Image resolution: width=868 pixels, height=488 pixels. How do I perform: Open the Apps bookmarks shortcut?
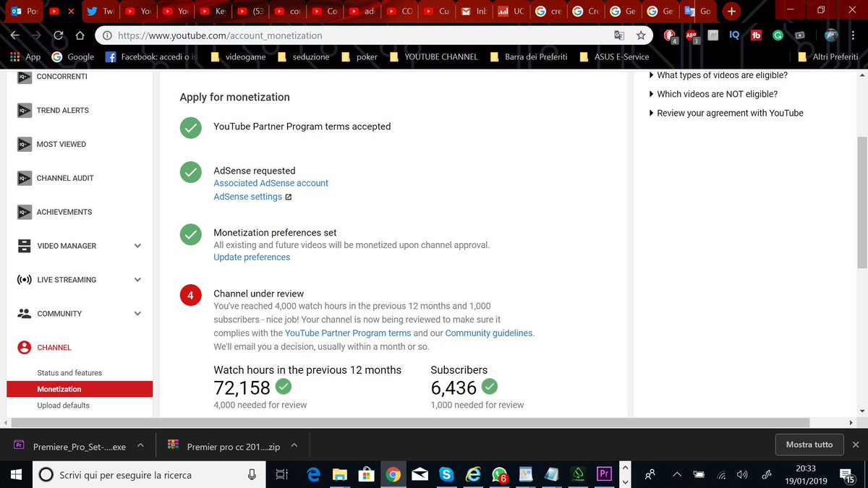25,57
